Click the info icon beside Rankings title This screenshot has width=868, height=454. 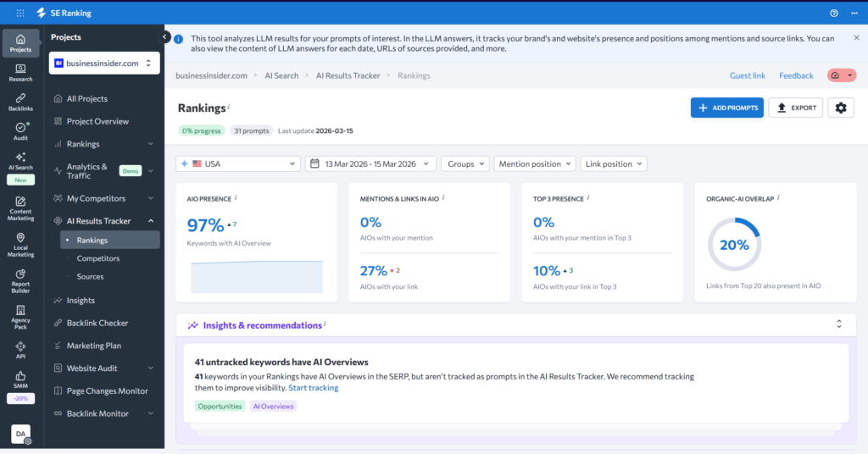click(229, 106)
